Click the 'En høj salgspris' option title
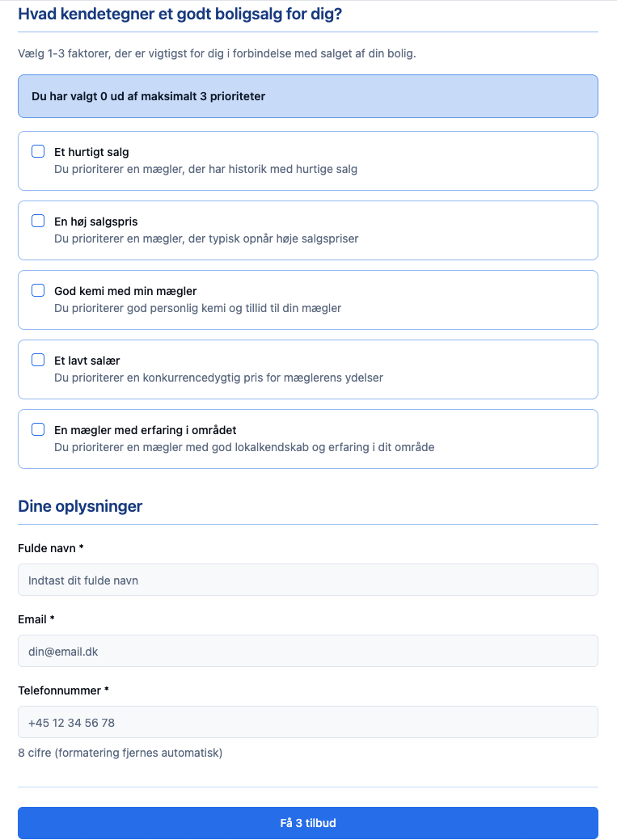Image resolution: width=617 pixels, height=840 pixels. coord(95,222)
